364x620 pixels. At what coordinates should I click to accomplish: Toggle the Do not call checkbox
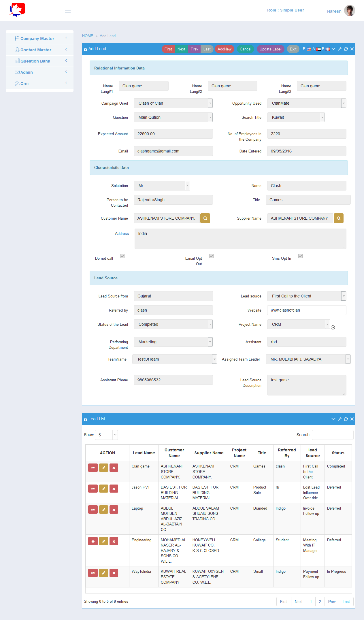[122, 256]
